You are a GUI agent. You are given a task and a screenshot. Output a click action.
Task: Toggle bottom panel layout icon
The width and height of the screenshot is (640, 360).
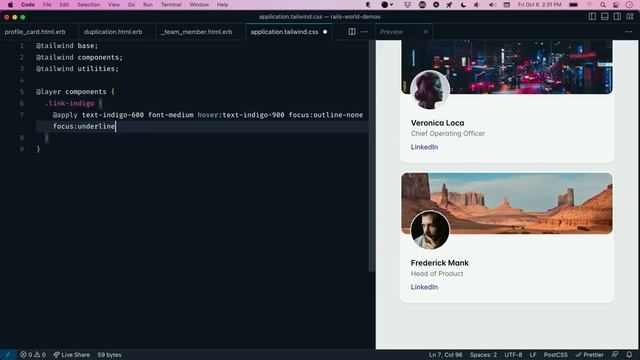point(605,17)
